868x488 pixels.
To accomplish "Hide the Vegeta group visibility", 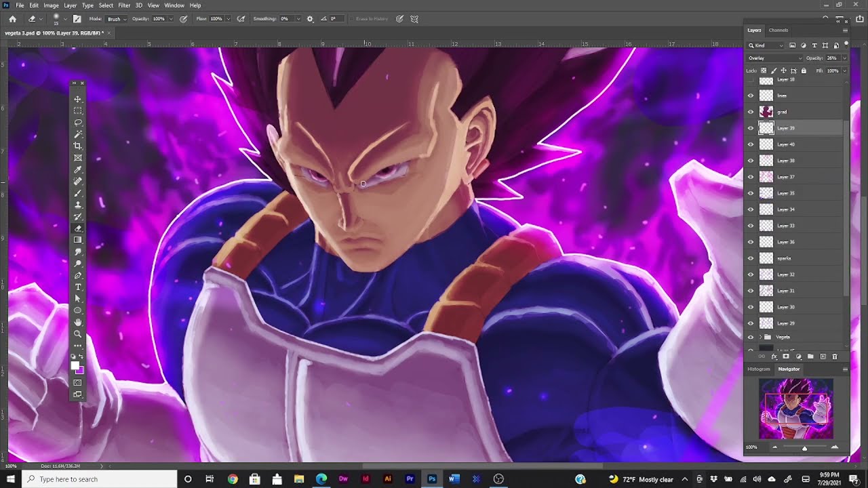I will [x=750, y=337].
